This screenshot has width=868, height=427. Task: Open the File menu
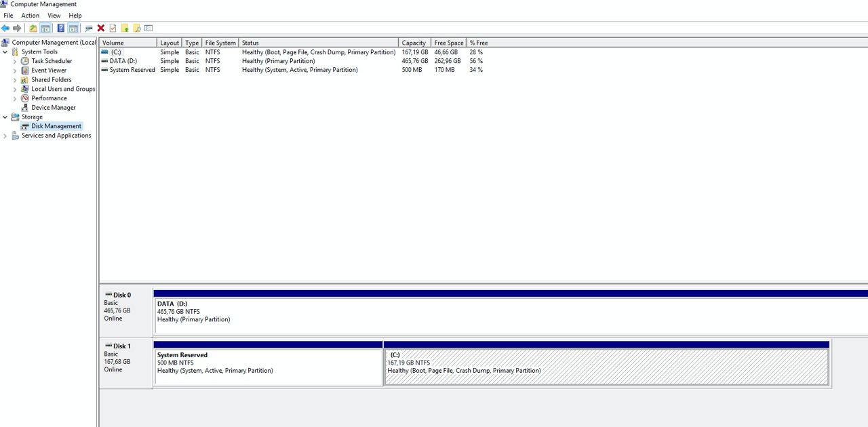pos(8,16)
